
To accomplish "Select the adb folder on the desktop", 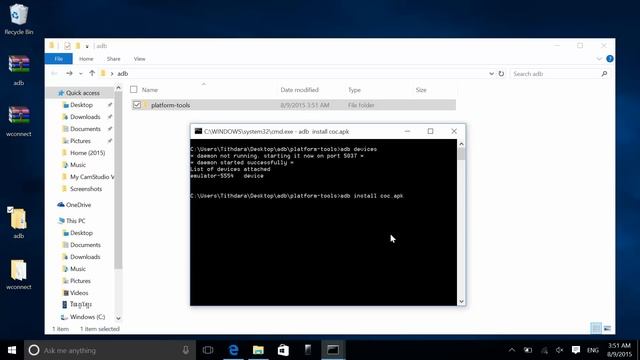I will [x=19, y=223].
